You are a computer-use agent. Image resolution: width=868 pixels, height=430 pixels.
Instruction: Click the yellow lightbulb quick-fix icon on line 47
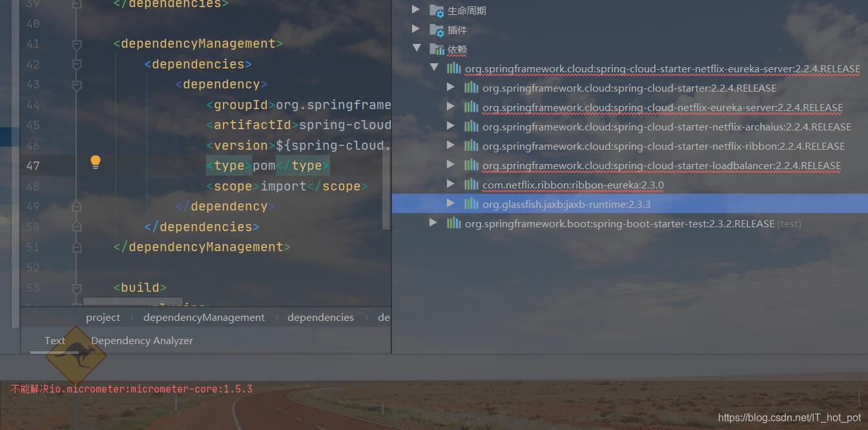[96, 161]
